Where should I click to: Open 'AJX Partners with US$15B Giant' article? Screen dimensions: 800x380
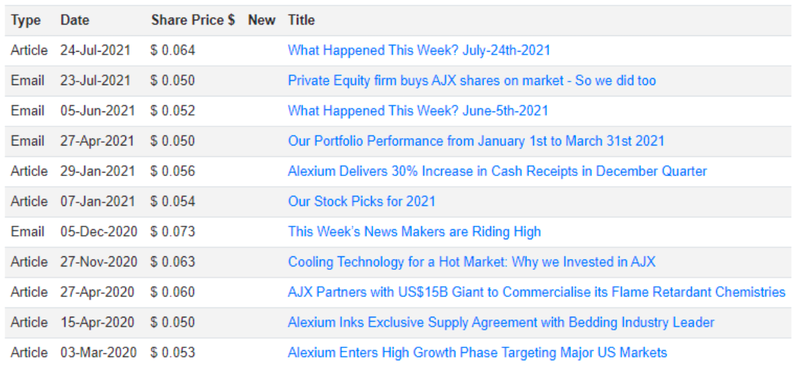click(x=537, y=292)
